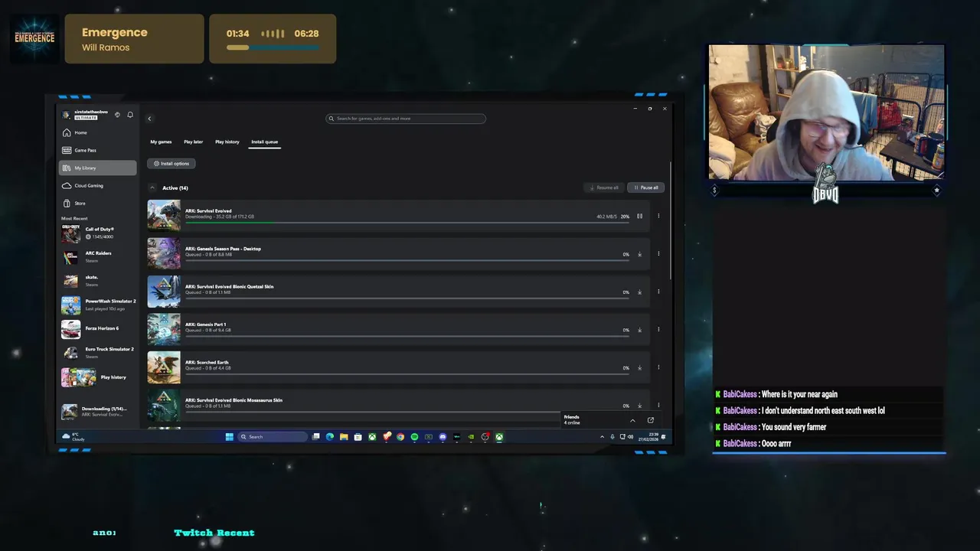Open ARC Raiders in Most Recent
The width and height of the screenshot is (980, 551).
pos(98,256)
